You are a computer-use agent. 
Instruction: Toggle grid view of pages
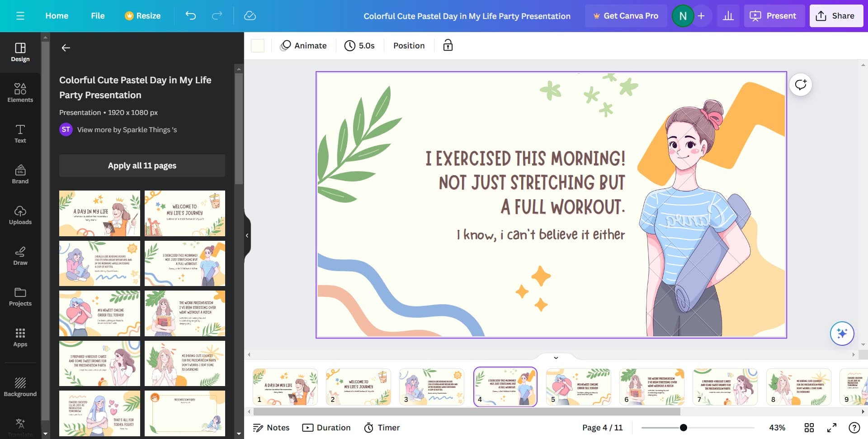point(809,428)
